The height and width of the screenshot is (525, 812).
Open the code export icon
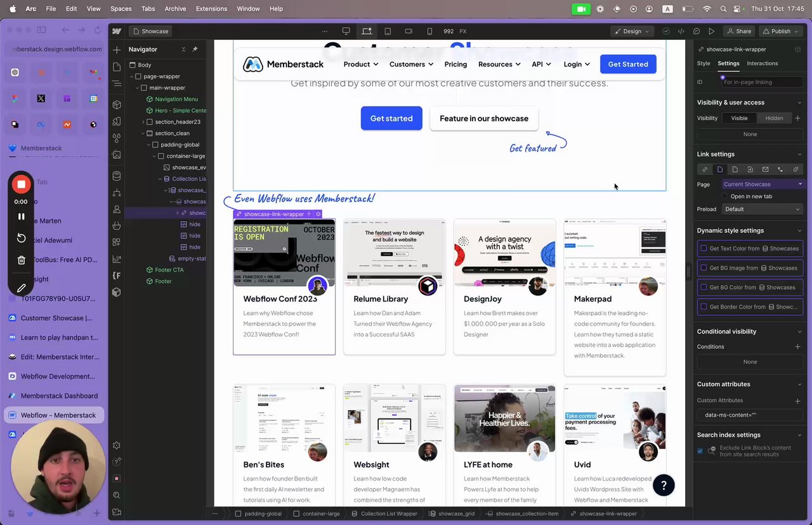tap(681, 31)
